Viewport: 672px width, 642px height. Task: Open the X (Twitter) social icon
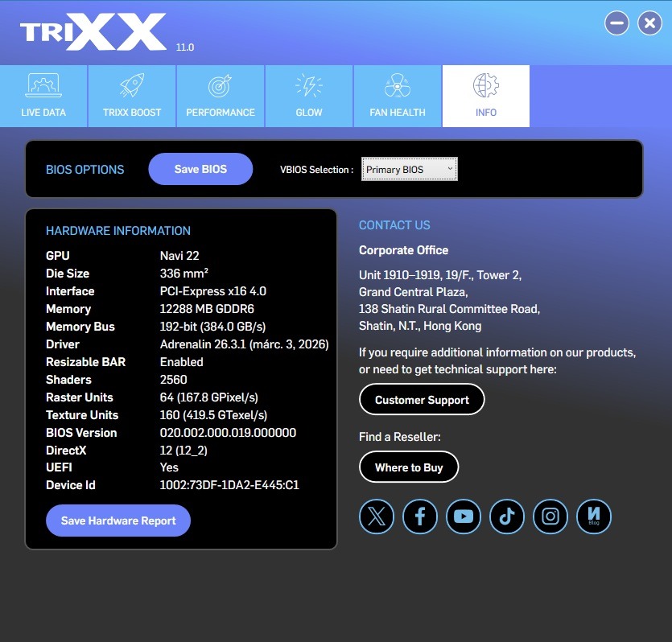click(377, 516)
